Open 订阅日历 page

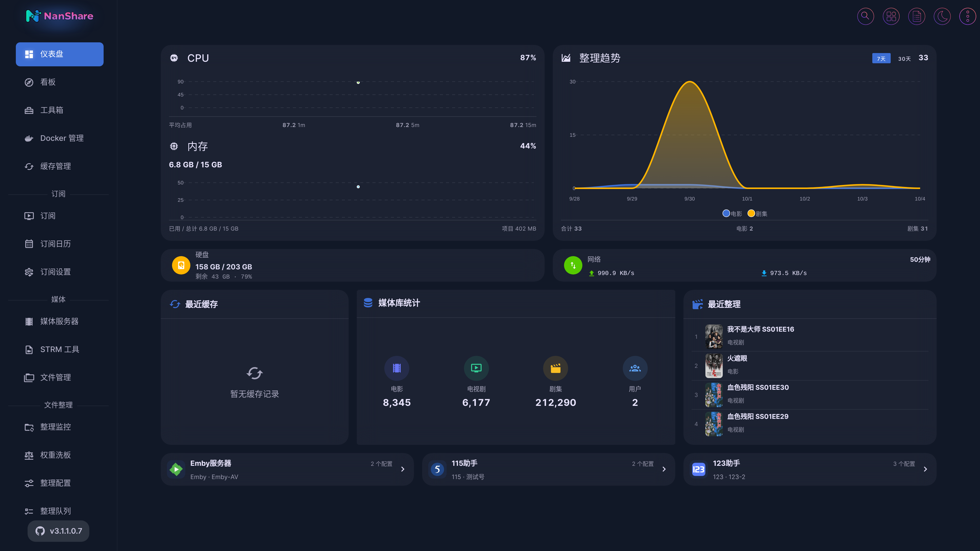pyautogui.click(x=59, y=244)
